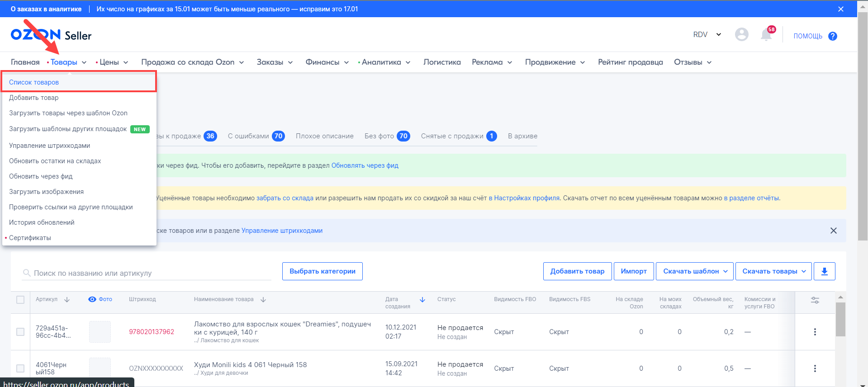The width and height of the screenshot is (868, 387).
Task: Click the Ozon Seller logo
Action: 51,35
